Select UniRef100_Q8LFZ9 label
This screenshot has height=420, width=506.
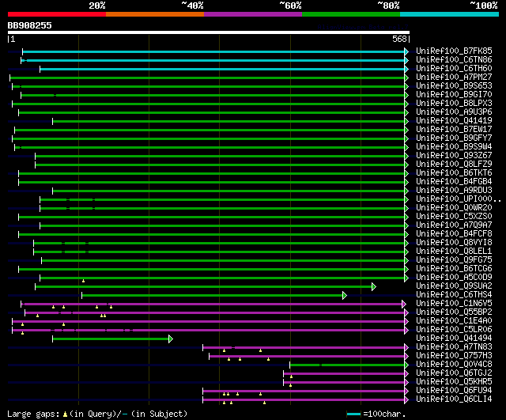tap(454, 165)
